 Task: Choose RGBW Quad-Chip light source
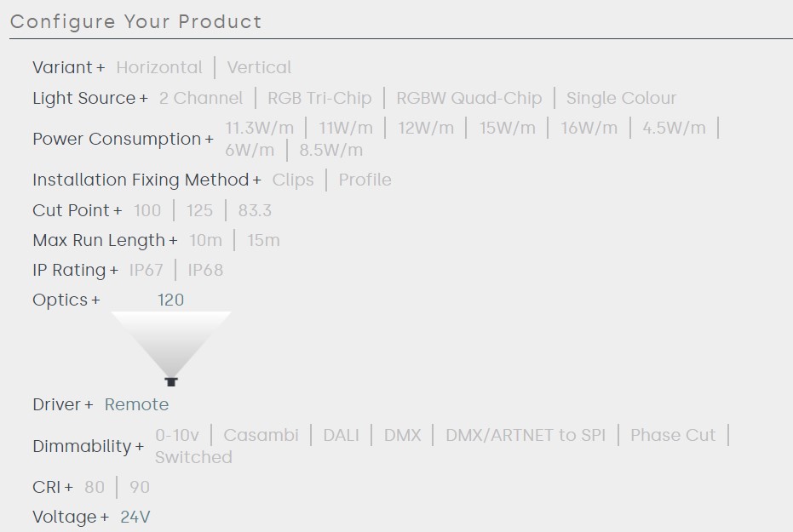pyautogui.click(x=468, y=99)
